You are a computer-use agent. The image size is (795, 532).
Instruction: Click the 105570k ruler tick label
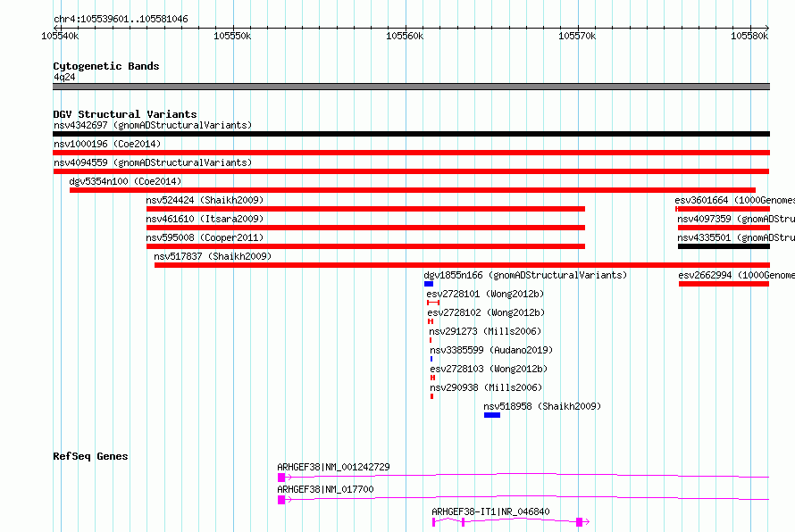pyautogui.click(x=577, y=36)
